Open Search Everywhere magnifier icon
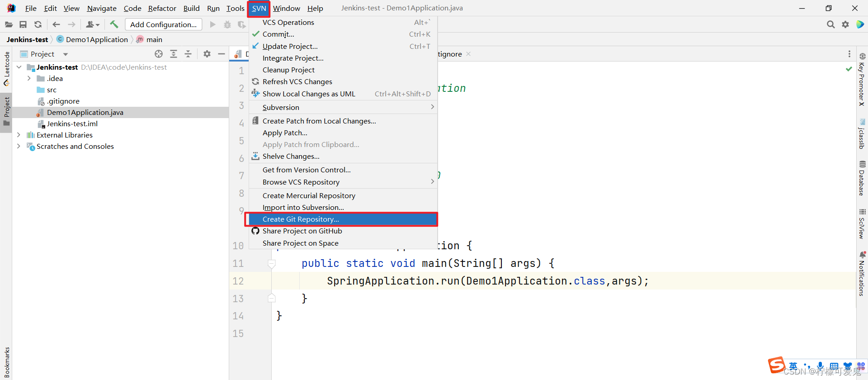Image resolution: width=868 pixels, height=380 pixels. (x=830, y=24)
